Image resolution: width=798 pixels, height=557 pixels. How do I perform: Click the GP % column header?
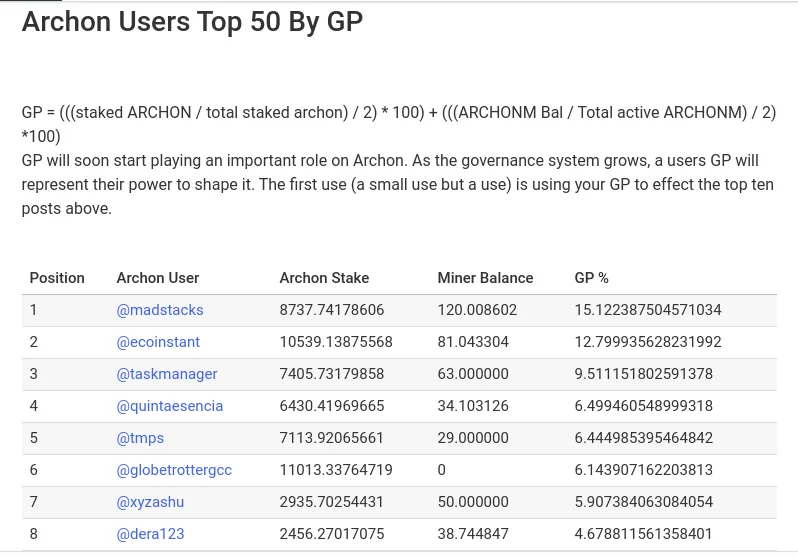pos(591,278)
